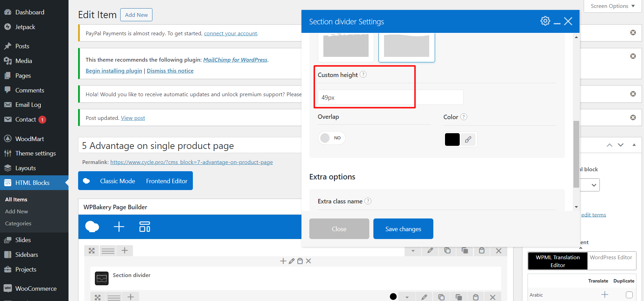Change row layout columns above Section divider
The width and height of the screenshot is (644, 301).
pos(108,251)
